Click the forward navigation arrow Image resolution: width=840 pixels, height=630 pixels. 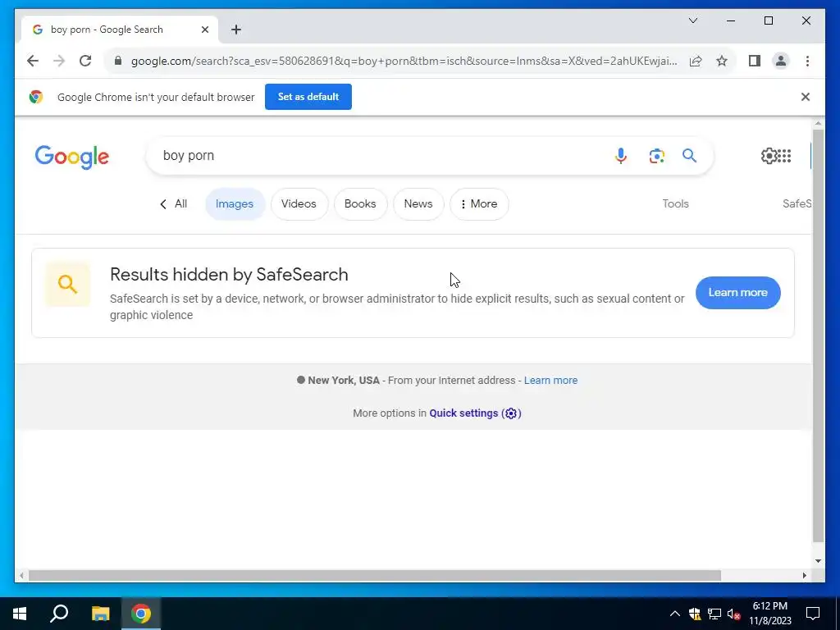click(x=59, y=61)
